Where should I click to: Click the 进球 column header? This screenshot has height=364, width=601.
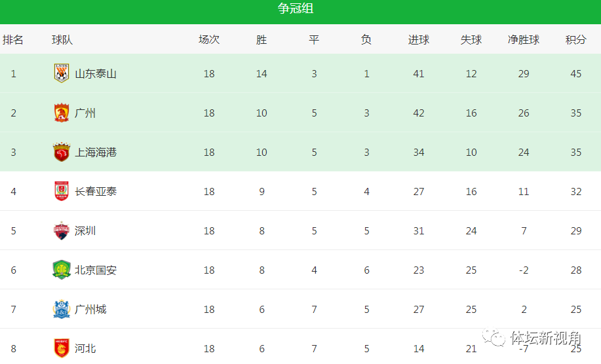[x=419, y=39]
